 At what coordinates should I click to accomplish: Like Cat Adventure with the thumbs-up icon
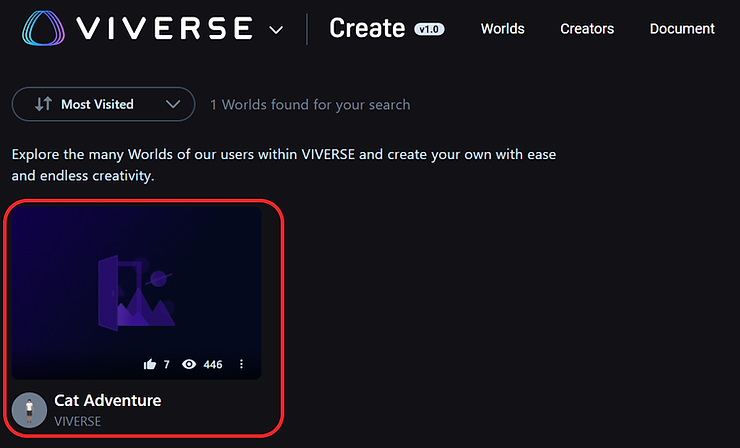tap(150, 364)
